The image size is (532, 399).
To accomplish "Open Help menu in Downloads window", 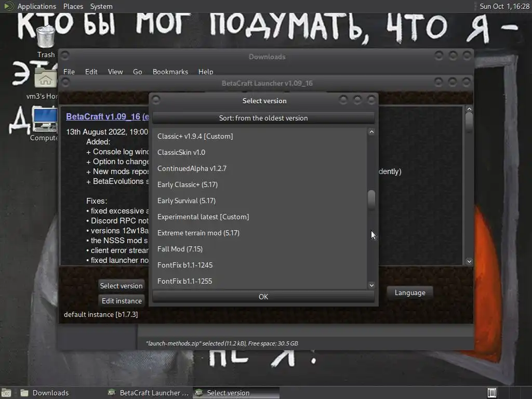I will 206,72.
